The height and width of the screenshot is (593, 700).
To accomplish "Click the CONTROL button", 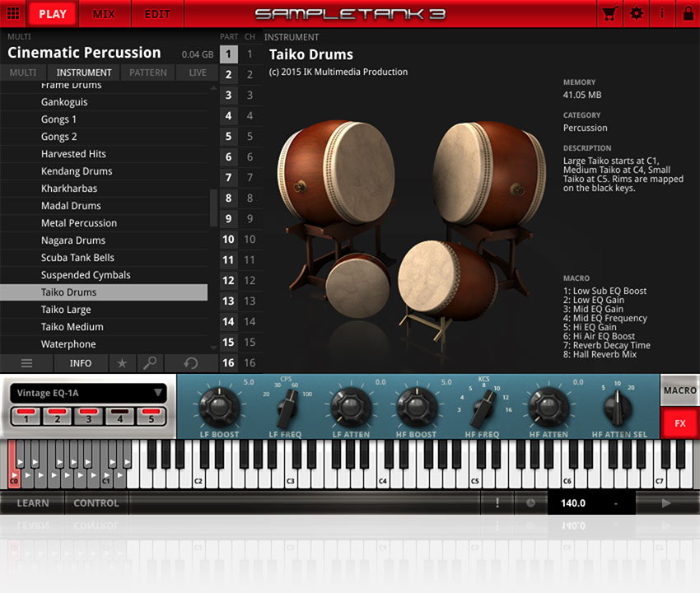I will (96, 502).
